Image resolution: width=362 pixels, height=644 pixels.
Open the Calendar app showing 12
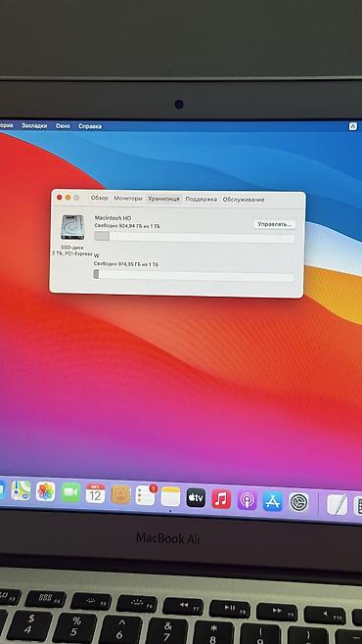click(96, 493)
